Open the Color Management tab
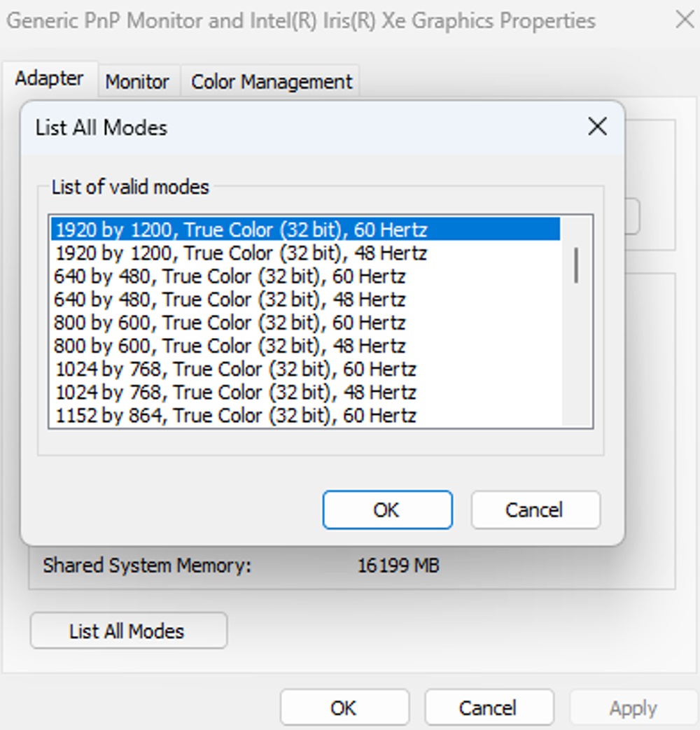Viewport: 700px width, 730px height. 270,81
